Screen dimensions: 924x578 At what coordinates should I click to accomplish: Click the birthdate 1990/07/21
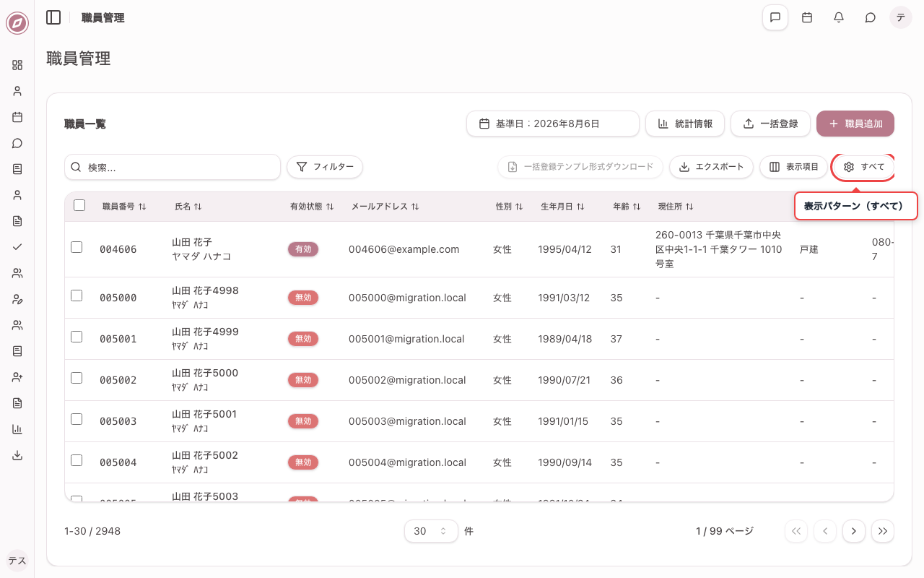(x=565, y=380)
